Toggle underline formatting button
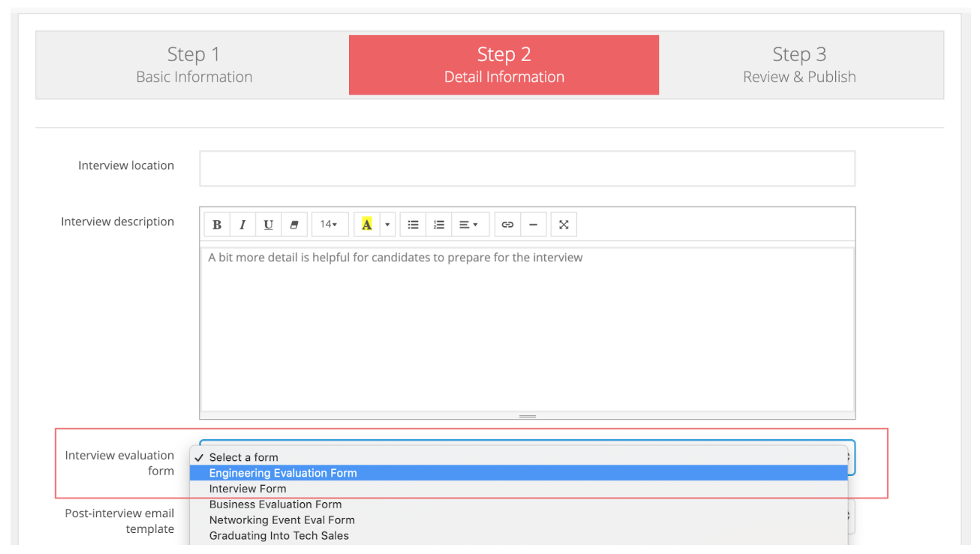Image resolution: width=980 pixels, height=554 pixels. point(268,224)
